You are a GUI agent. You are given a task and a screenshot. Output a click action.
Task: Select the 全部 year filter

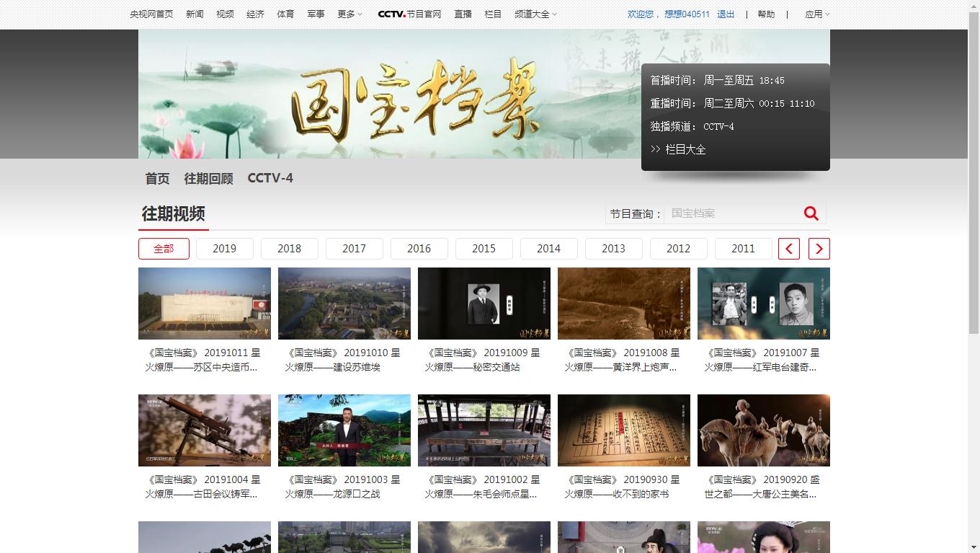[164, 249]
